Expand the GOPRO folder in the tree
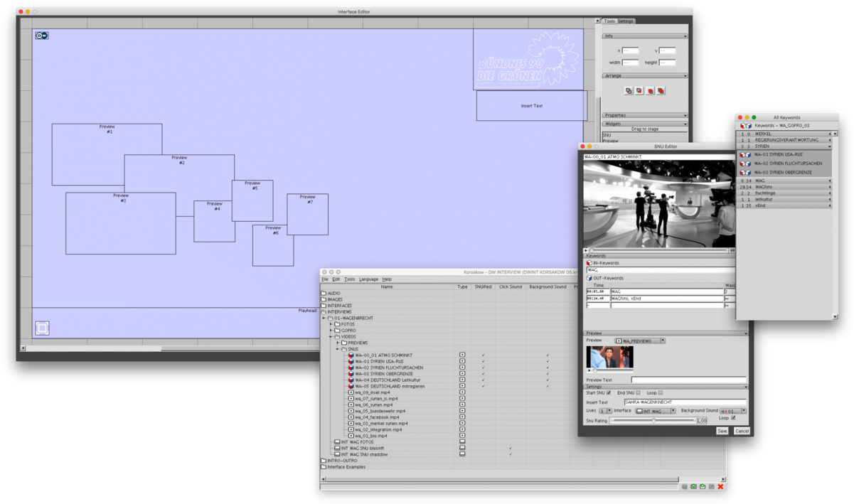The image size is (854, 504). (331, 331)
